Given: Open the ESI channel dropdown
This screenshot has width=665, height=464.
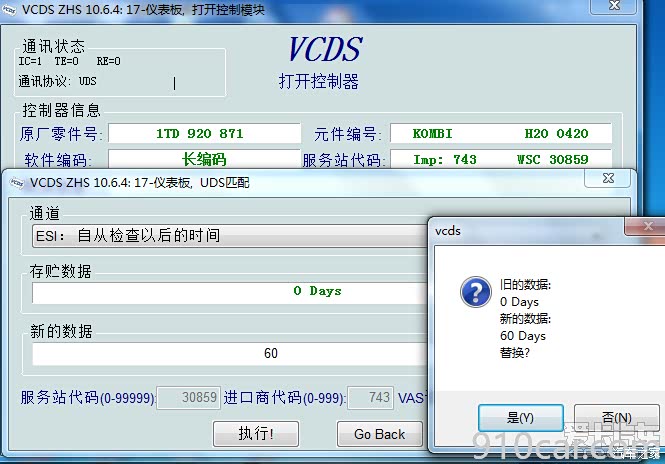Looking at the screenshot, I should pos(230,236).
